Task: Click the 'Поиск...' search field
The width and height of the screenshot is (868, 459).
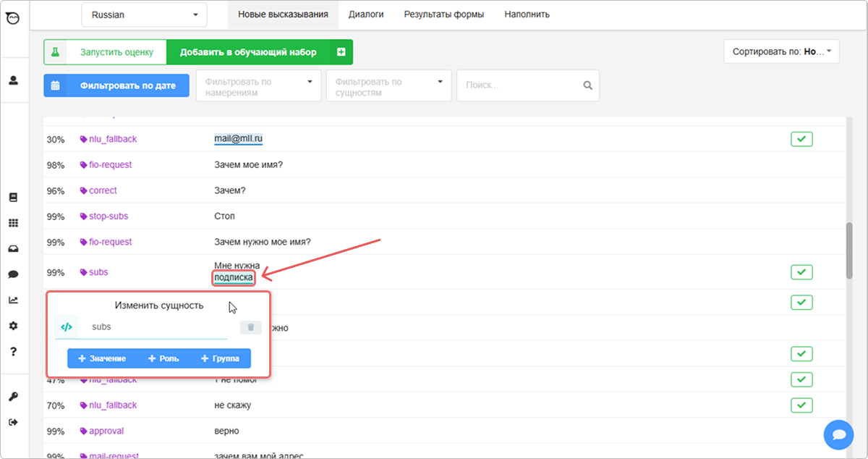Action: 521,85
